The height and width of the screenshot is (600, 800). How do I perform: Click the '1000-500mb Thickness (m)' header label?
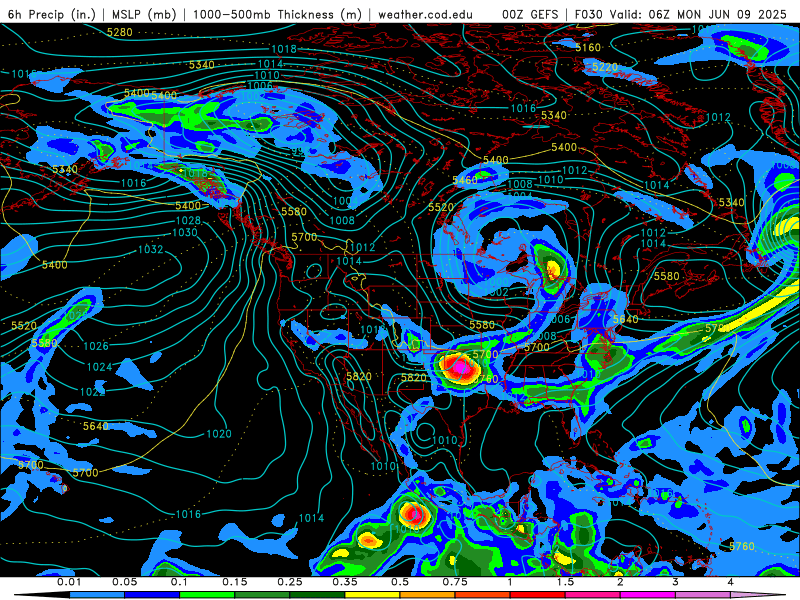(x=277, y=14)
